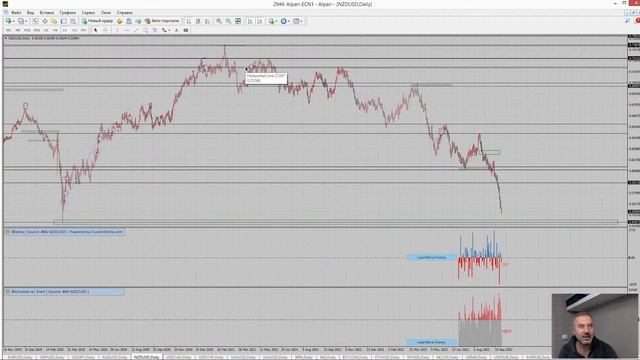Select the M1 timeframe
This screenshot has height=360, width=640.
point(8,30)
